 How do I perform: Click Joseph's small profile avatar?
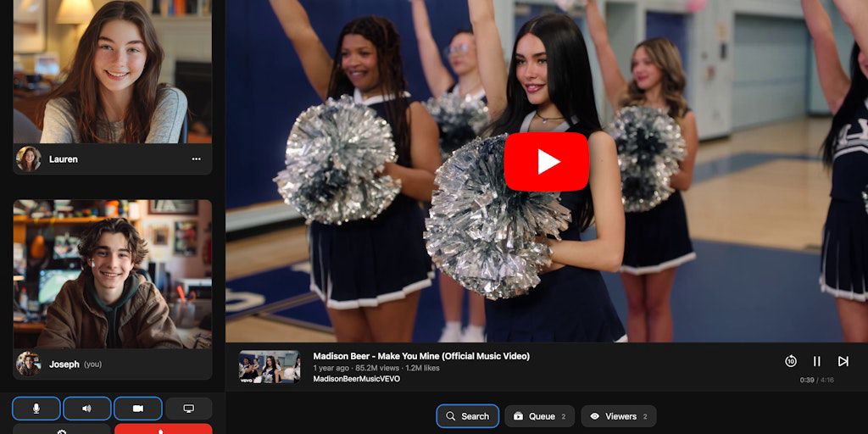(x=28, y=364)
